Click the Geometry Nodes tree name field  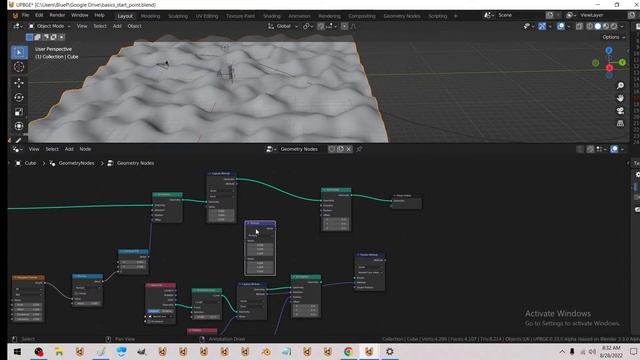pyautogui.click(x=302, y=149)
